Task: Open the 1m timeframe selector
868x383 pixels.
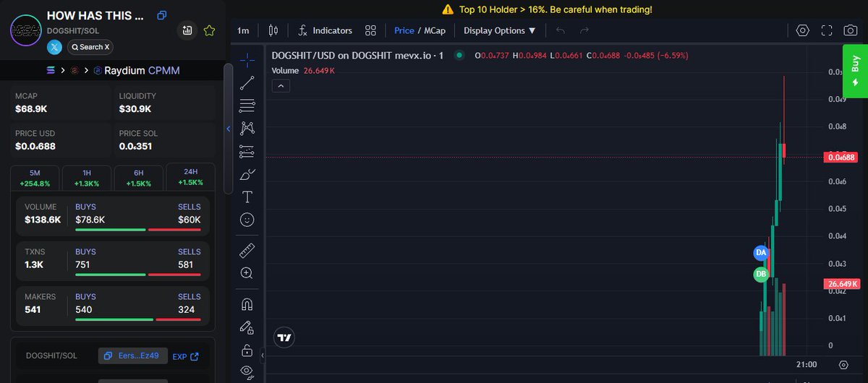Action: click(243, 30)
